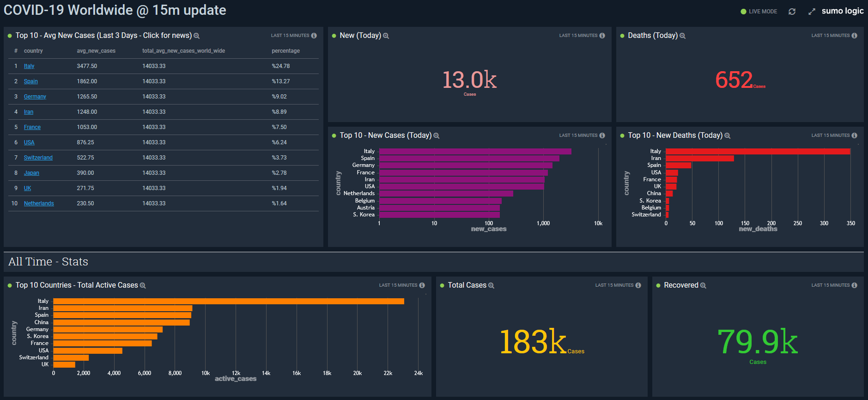
Task: Click Iran's red bar in New Deaths chart
Action: point(700,158)
